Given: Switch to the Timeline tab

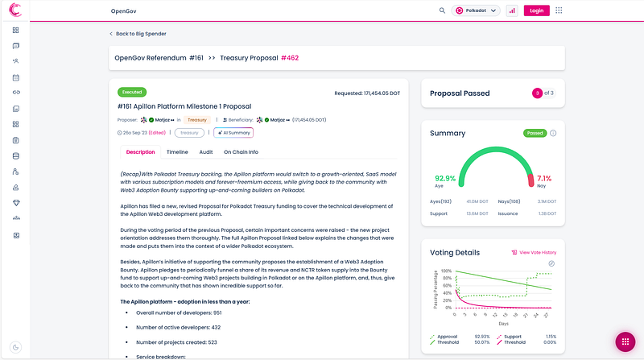Looking at the screenshot, I should click(177, 152).
